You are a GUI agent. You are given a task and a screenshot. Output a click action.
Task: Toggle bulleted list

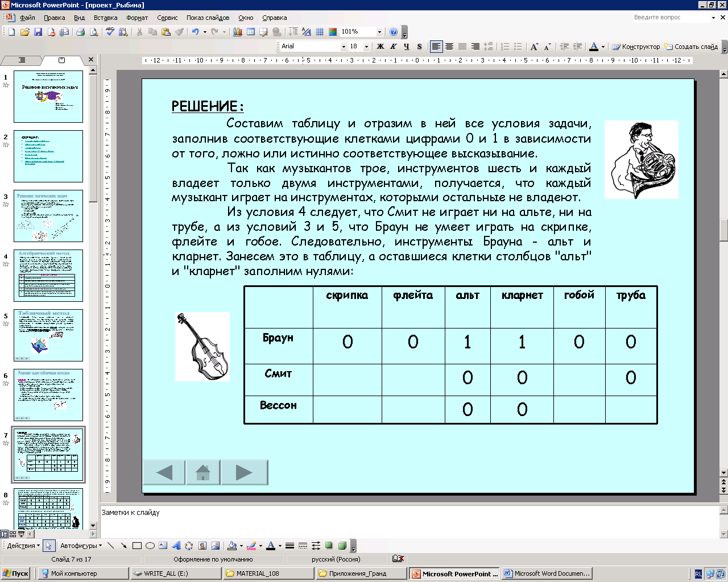[x=518, y=47]
